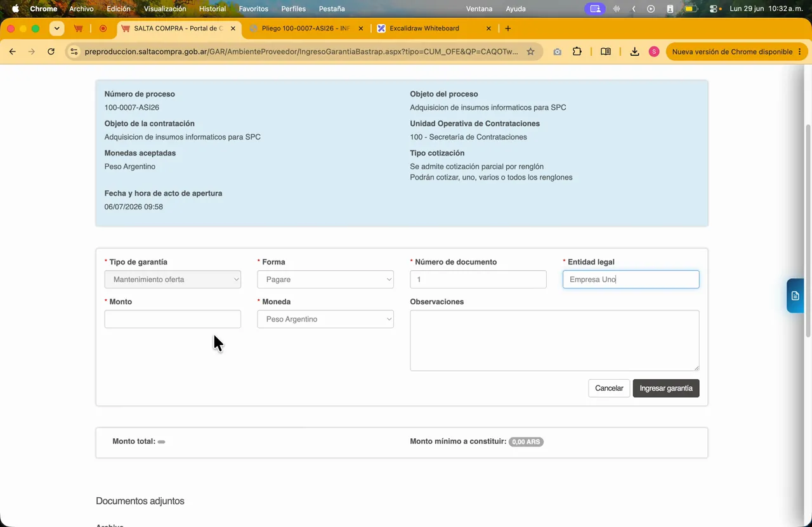Open the Tipo de garantía dropdown

click(173, 279)
